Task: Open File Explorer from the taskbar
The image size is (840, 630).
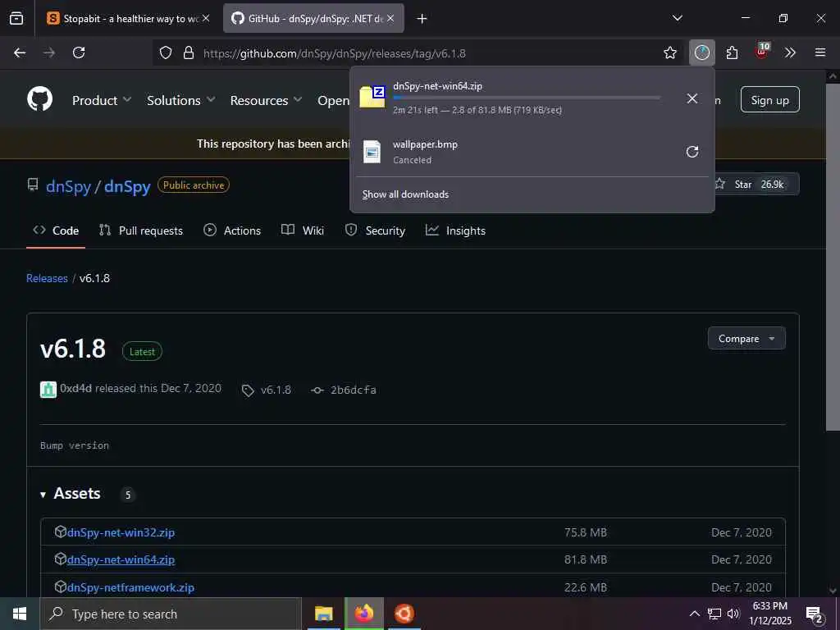Action: click(323, 614)
